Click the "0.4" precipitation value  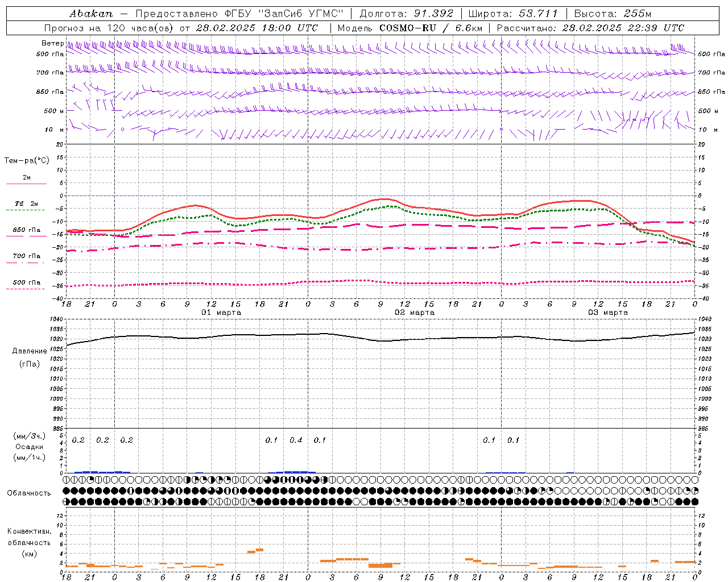point(296,440)
